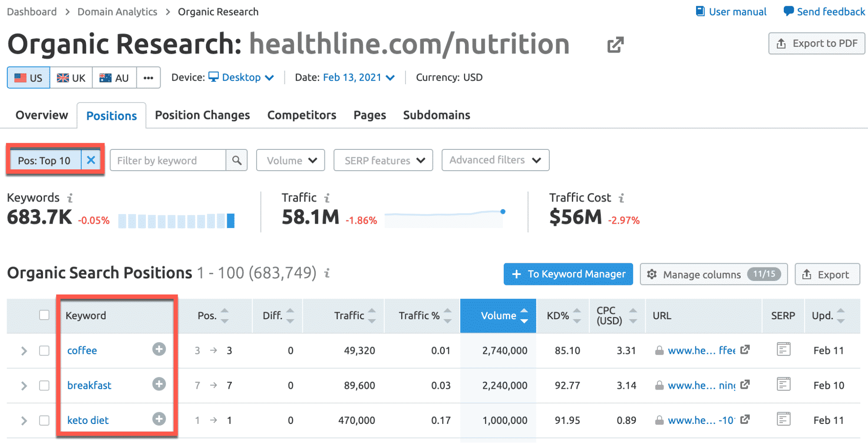Click Export to PDF button

[816, 43]
